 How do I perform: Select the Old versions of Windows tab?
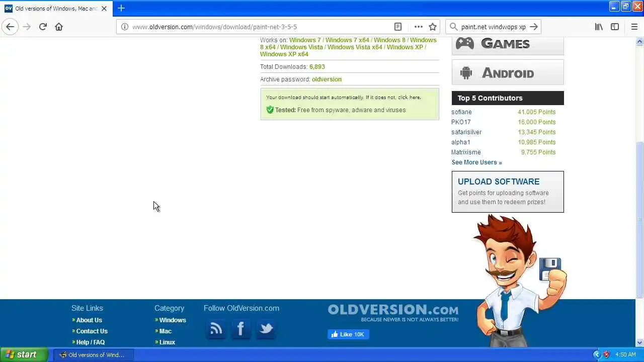[56, 9]
